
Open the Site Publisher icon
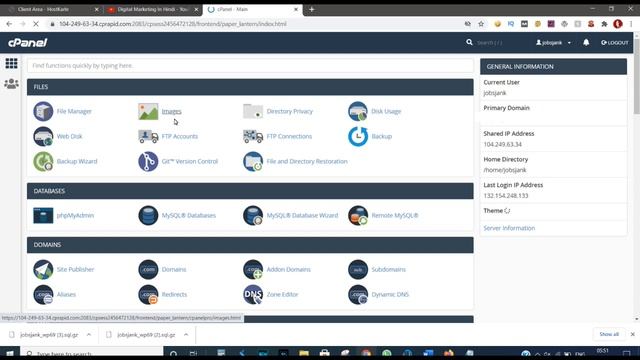click(43, 269)
